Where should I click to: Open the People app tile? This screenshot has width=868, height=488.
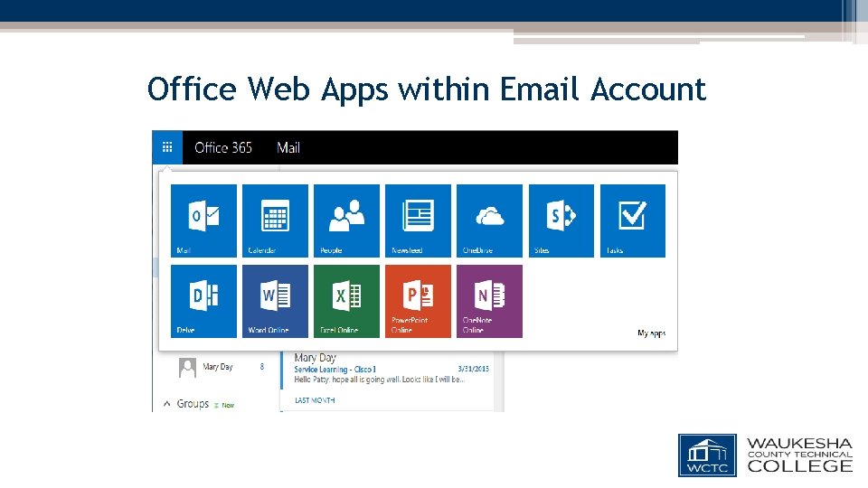pos(346,221)
